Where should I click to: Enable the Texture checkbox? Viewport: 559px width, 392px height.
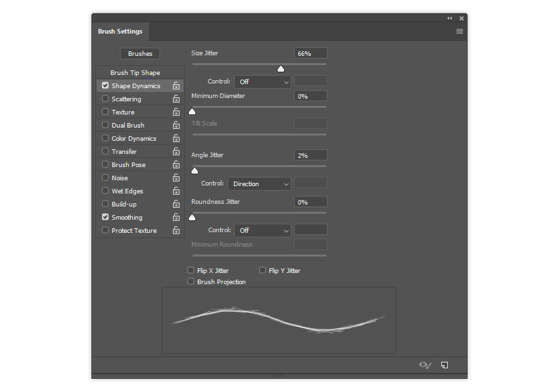[x=105, y=112]
